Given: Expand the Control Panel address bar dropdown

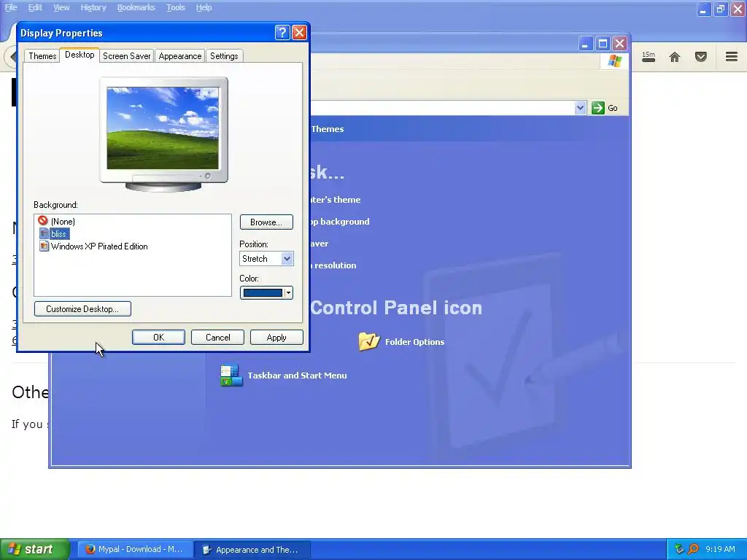Looking at the screenshot, I should tap(580, 108).
